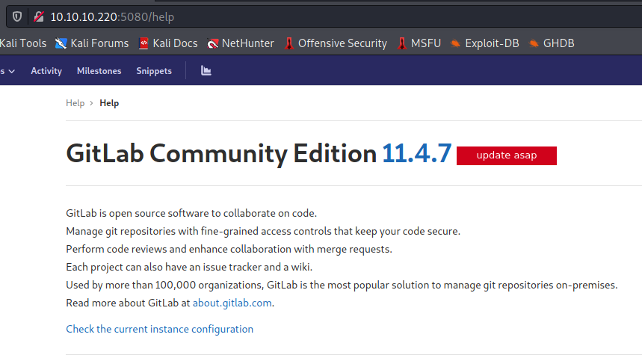
Task: Click the bold Help breadcrumb item
Action: [109, 103]
